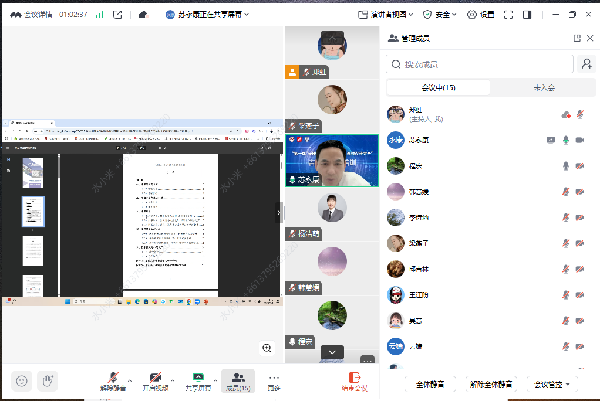Click the raise hand icon
This screenshot has height=401, width=600.
point(47,380)
